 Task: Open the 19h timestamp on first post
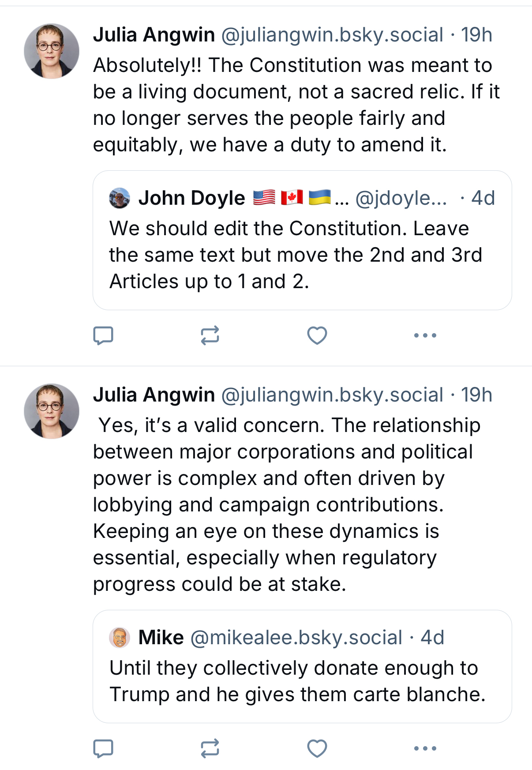tap(476, 35)
